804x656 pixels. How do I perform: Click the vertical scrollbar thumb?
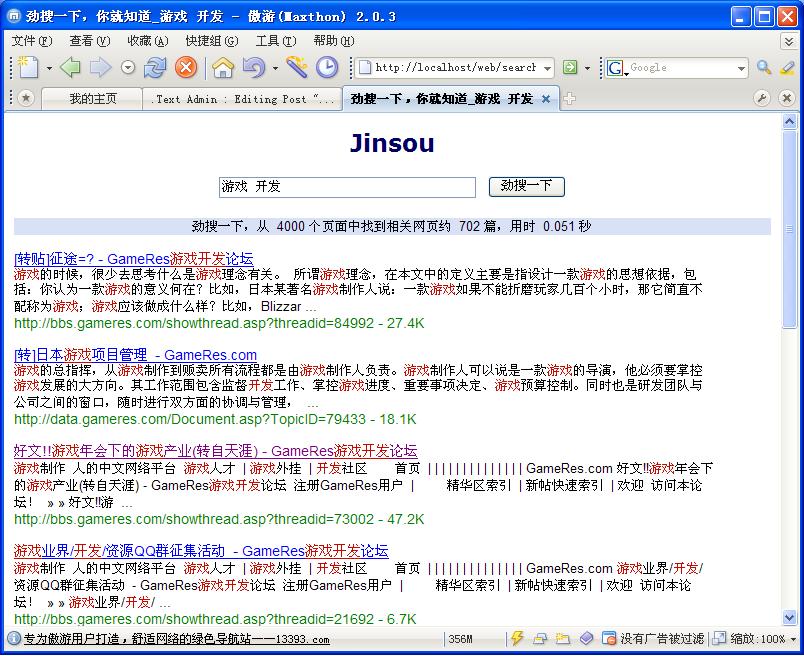point(789,229)
